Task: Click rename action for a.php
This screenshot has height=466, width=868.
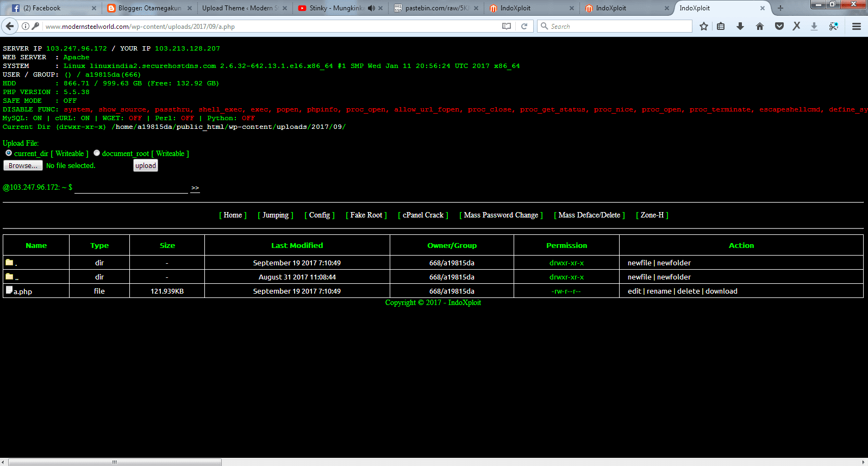Action: tap(659, 291)
